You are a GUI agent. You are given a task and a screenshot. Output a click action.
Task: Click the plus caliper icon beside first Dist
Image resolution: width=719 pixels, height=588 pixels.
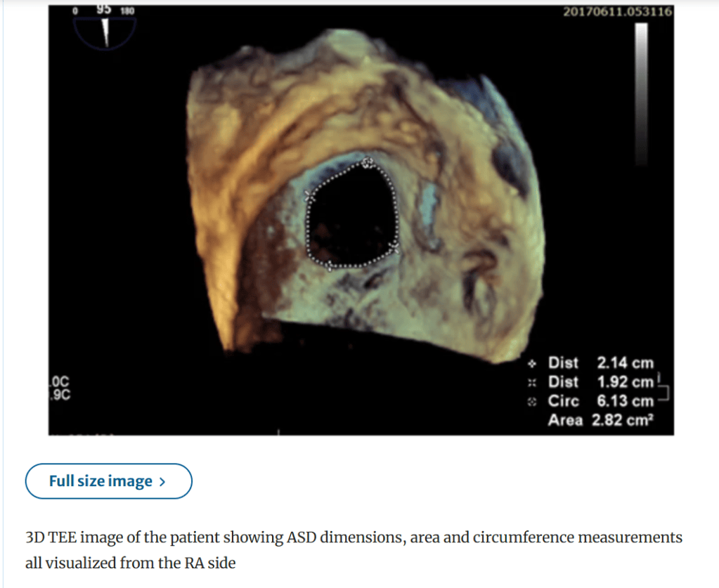click(x=532, y=364)
